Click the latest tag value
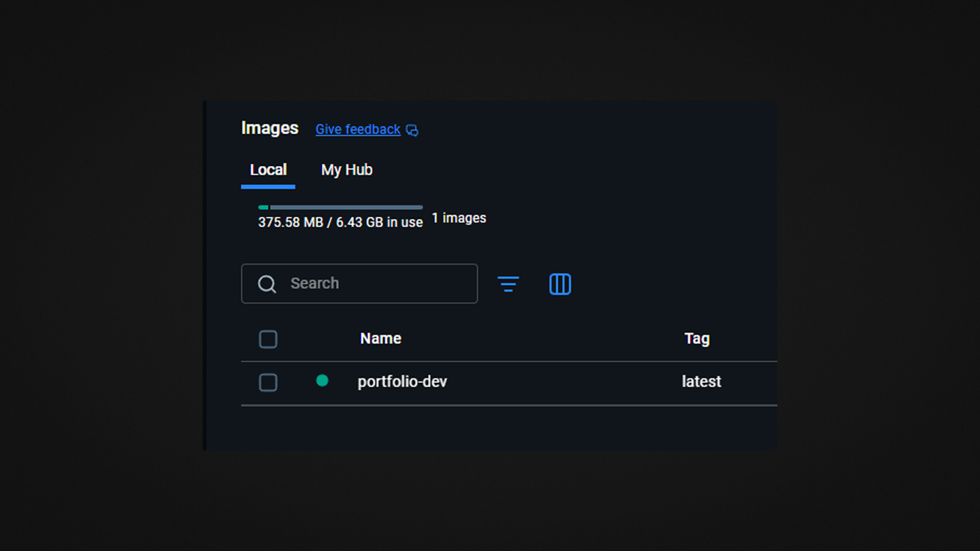Viewport: 980px width, 551px height. pos(701,382)
